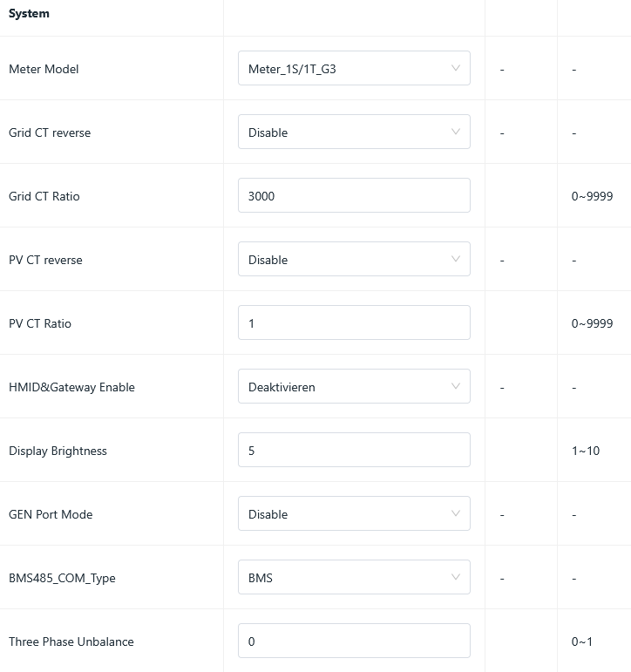Focus the PV CT Ratio input field
This screenshot has height=672, width=631.
(353, 323)
